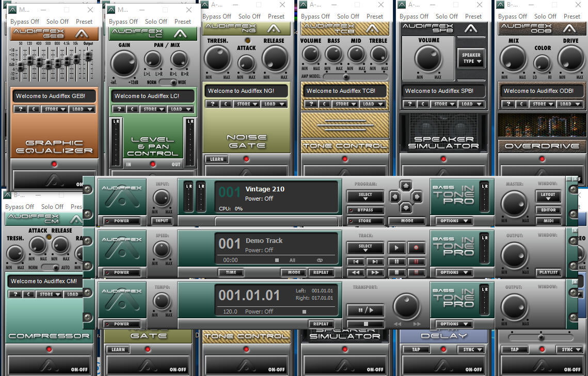Open the STORE dropdown in the Audiffex NG window

[x=247, y=104]
